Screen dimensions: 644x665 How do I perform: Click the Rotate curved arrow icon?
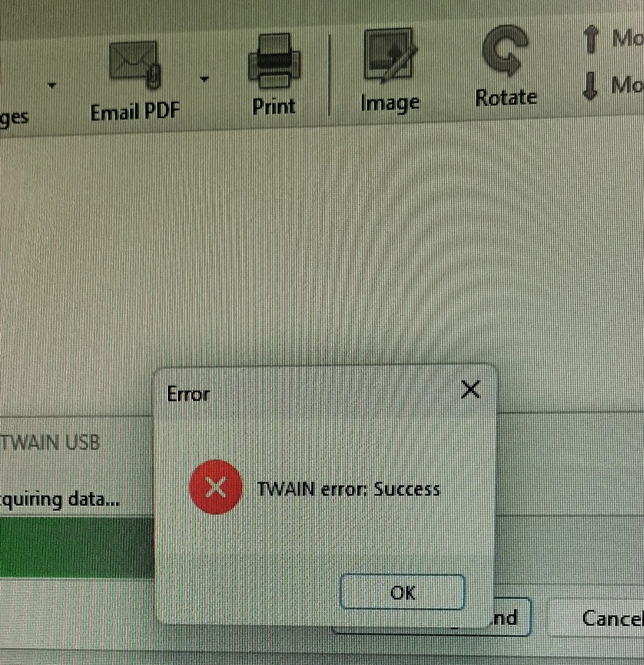(x=505, y=51)
